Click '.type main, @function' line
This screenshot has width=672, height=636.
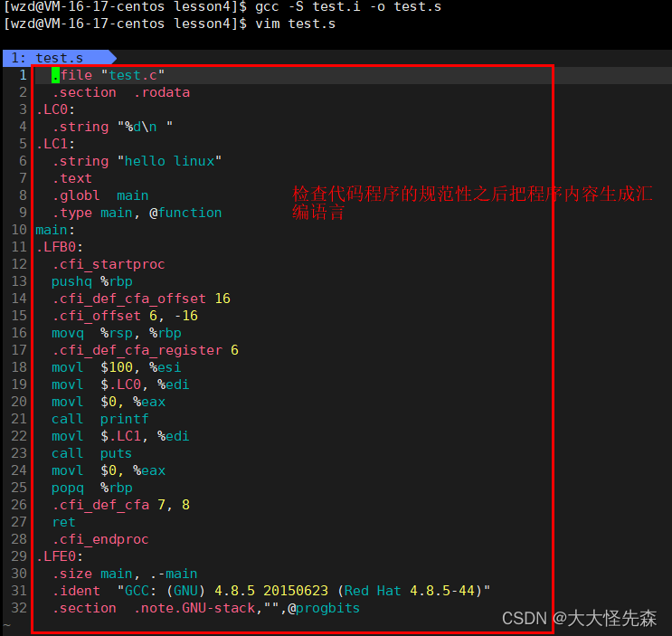(137, 213)
